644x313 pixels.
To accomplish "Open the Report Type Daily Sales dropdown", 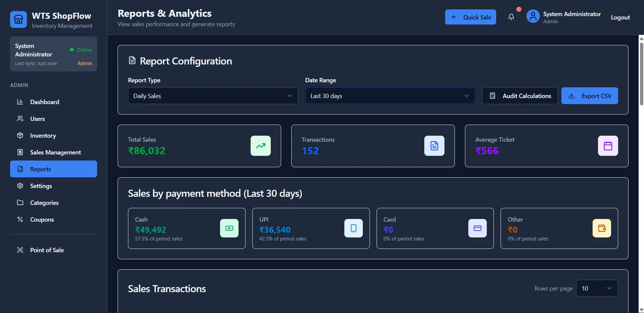I will (x=213, y=96).
